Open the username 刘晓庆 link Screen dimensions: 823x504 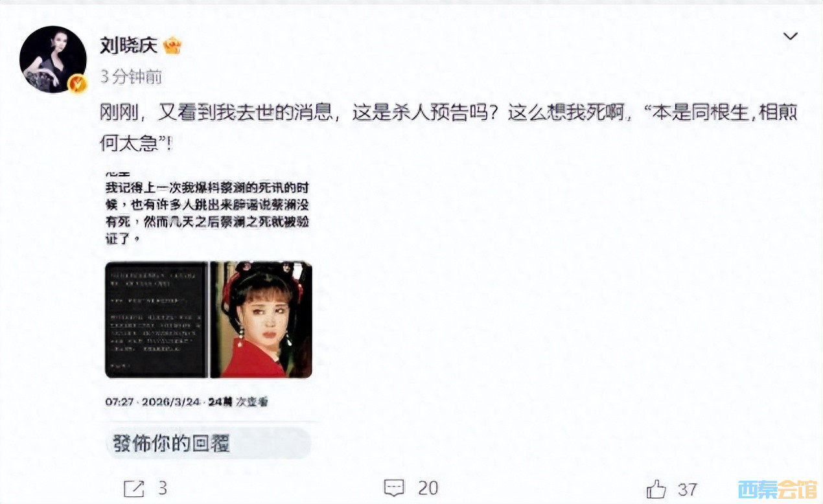click(129, 45)
